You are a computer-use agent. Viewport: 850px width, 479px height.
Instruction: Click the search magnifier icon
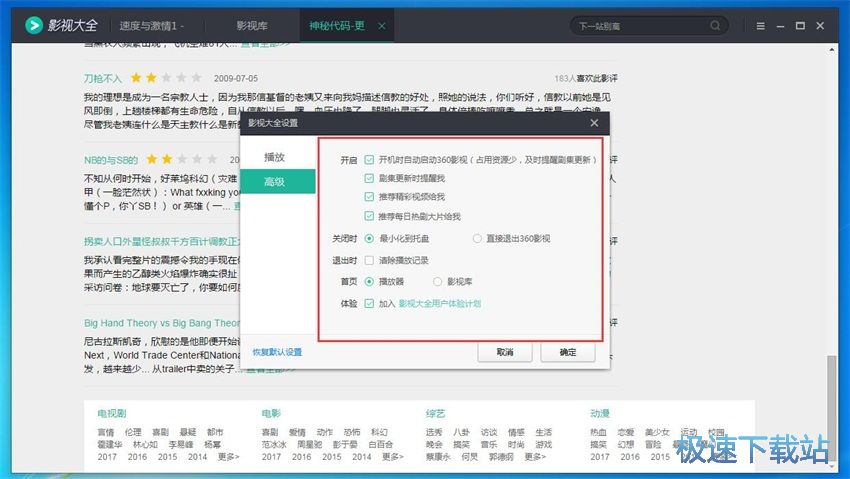(715, 25)
